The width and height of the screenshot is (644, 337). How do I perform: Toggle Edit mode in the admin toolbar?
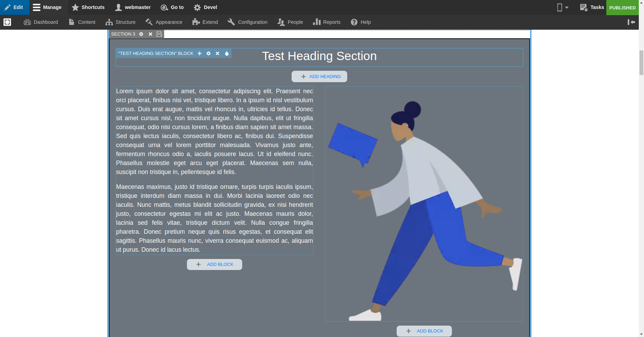point(15,7)
